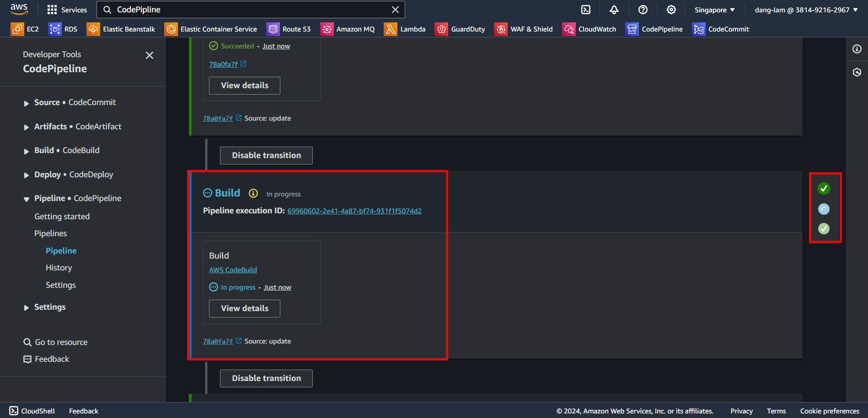Open the settings gear in top bar
Screen dimensions: 868x418
click(x=671, y=10)
